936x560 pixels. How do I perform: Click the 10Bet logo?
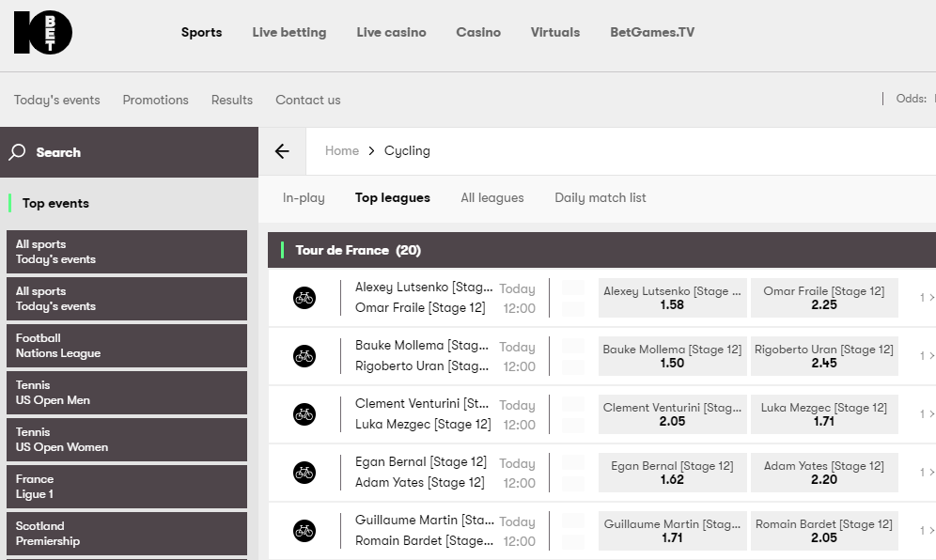coord(43,32)
